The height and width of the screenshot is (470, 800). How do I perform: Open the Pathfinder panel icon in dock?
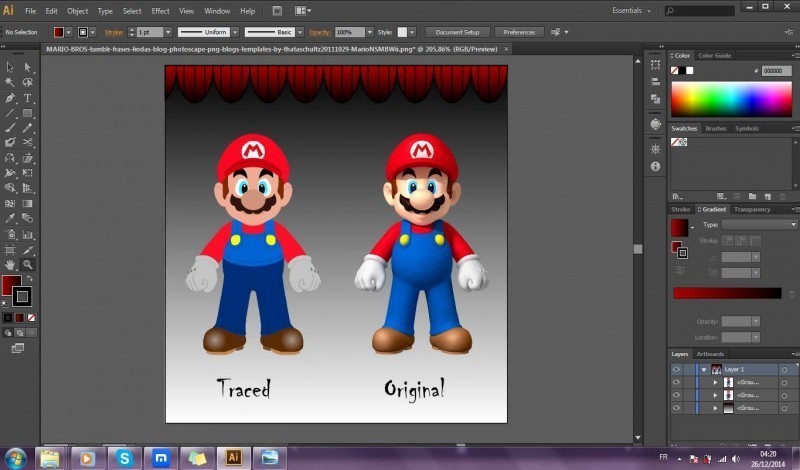tap(656, 98)
